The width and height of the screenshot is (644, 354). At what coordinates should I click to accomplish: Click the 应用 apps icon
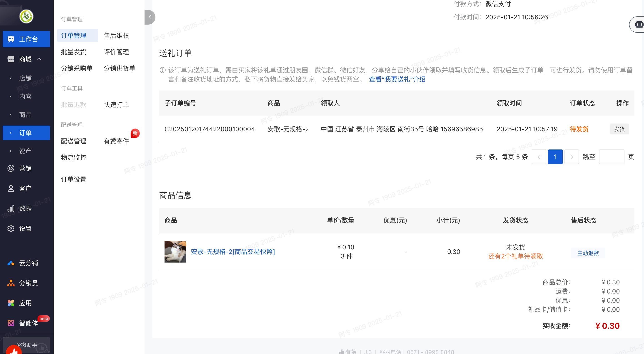[11, 303]
